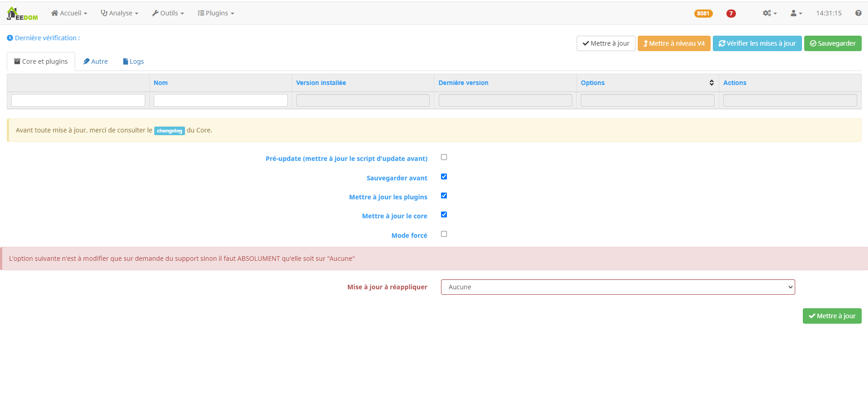This screenshot has width=868, height=405.
Task: Select the Core et plugins tab
Action: pyautogui.click(x=41, y=61)
